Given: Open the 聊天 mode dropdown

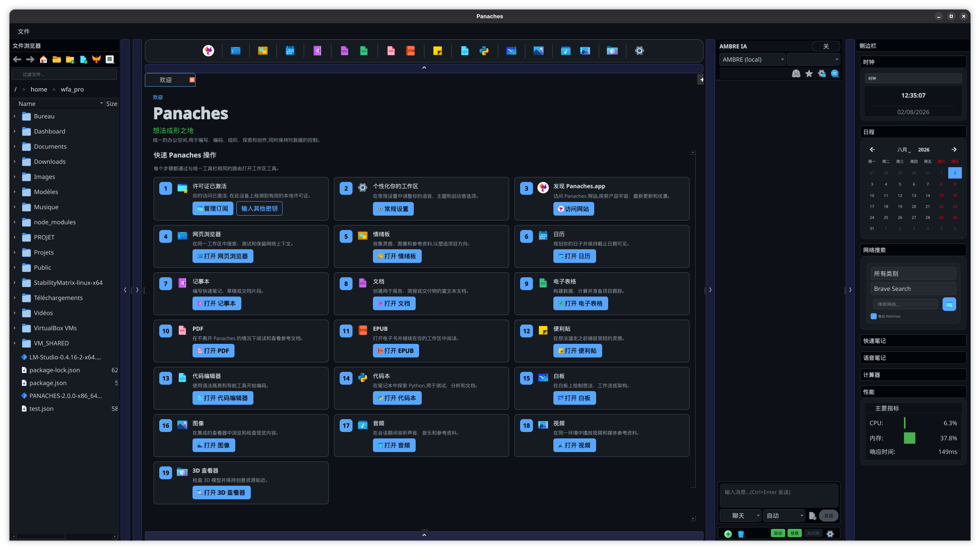Looking at the screenshot, I should pos(741,515).
